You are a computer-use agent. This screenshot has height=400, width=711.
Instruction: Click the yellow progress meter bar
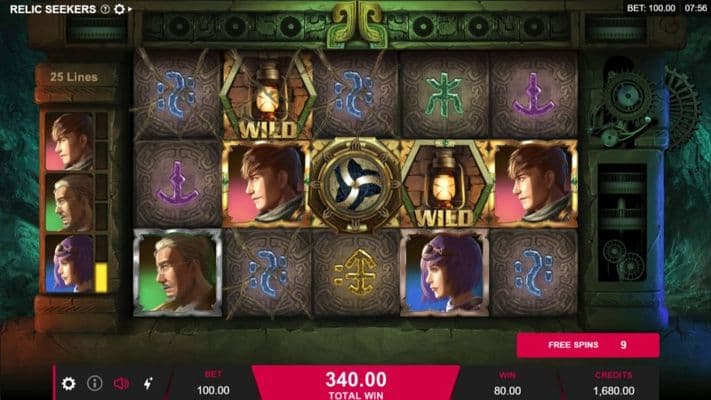tap(101, 278)
